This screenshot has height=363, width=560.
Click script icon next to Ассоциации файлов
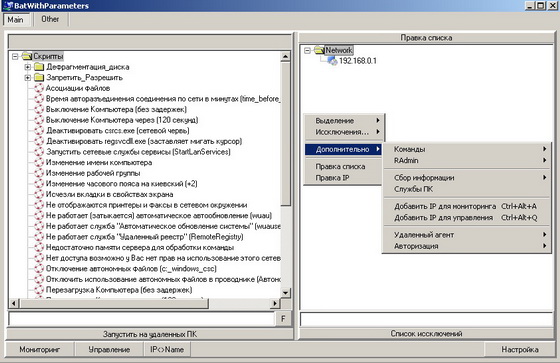[39, 88]
